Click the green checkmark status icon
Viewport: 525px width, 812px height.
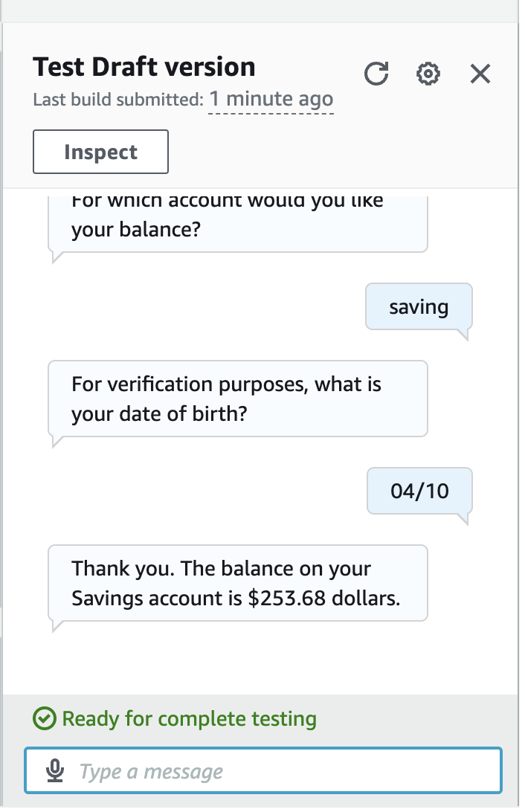tap(45, 719)
